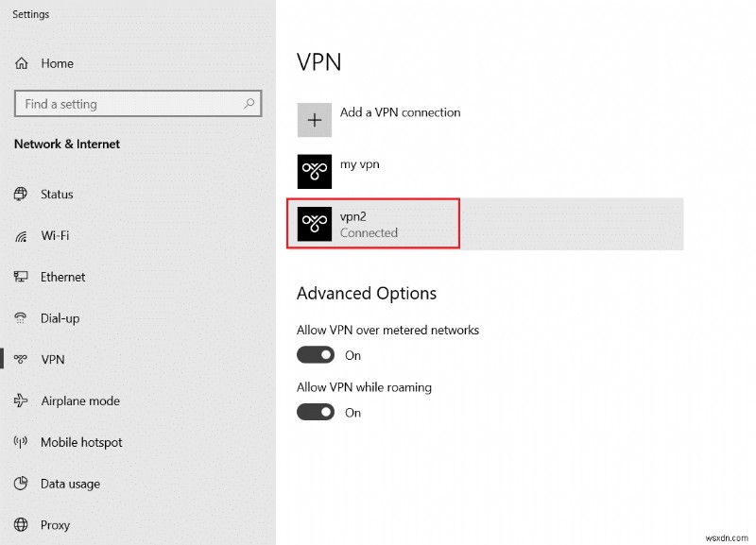The image size is (756, 545).
Task: Turn off Allow VPN while roaming
Action: [316, 412]
